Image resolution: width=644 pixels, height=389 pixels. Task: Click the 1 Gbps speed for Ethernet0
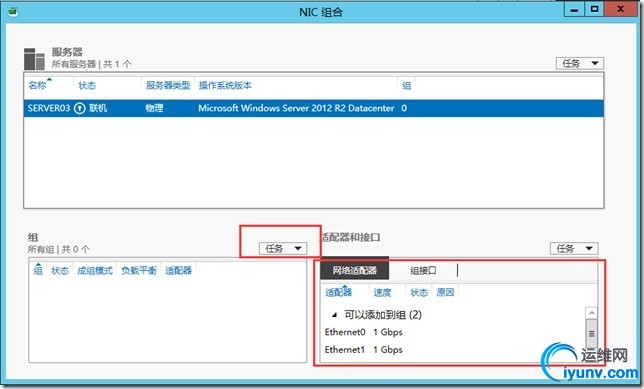pyautogui.click(x=388, y=332)
